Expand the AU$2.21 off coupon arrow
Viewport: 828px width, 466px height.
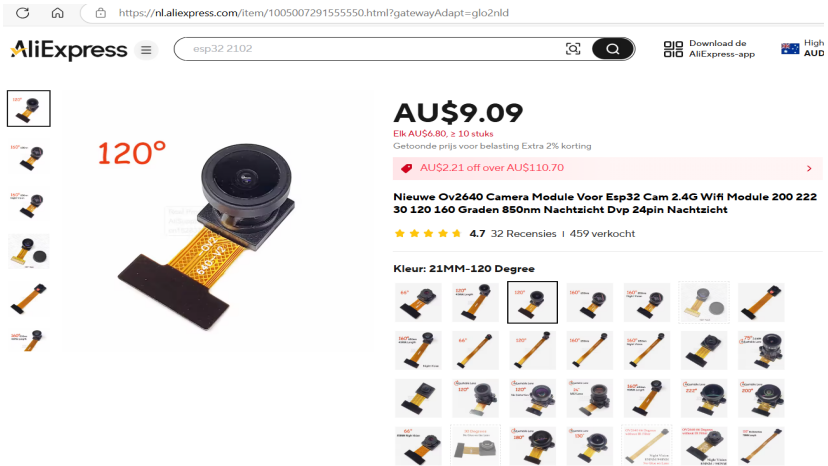click(x=809, y=169)
